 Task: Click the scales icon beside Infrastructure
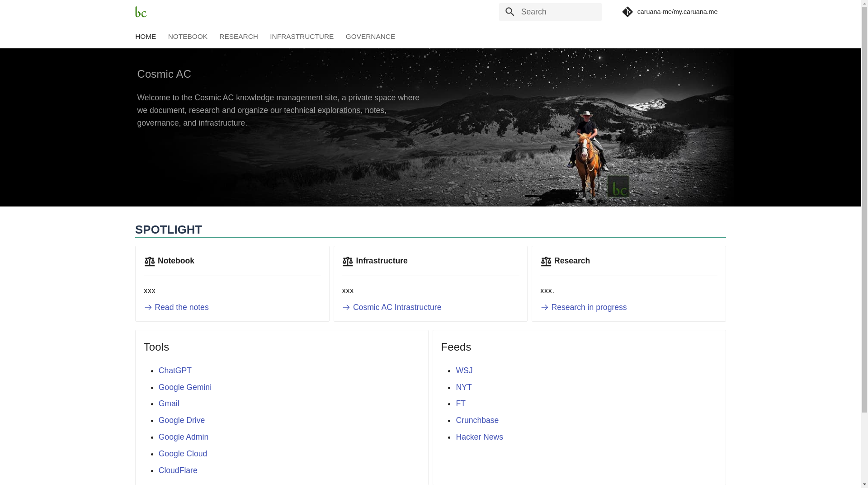click(x=347, y=261)
